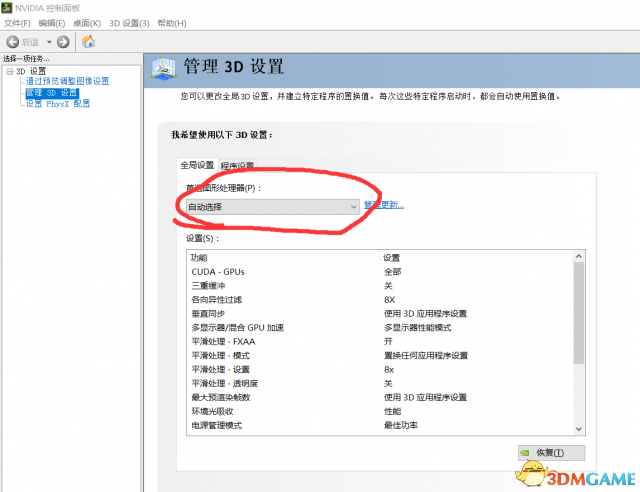Switch to the 全局设置 tab
Viewport: 640px width, 492px height.
tap(197, 165)
